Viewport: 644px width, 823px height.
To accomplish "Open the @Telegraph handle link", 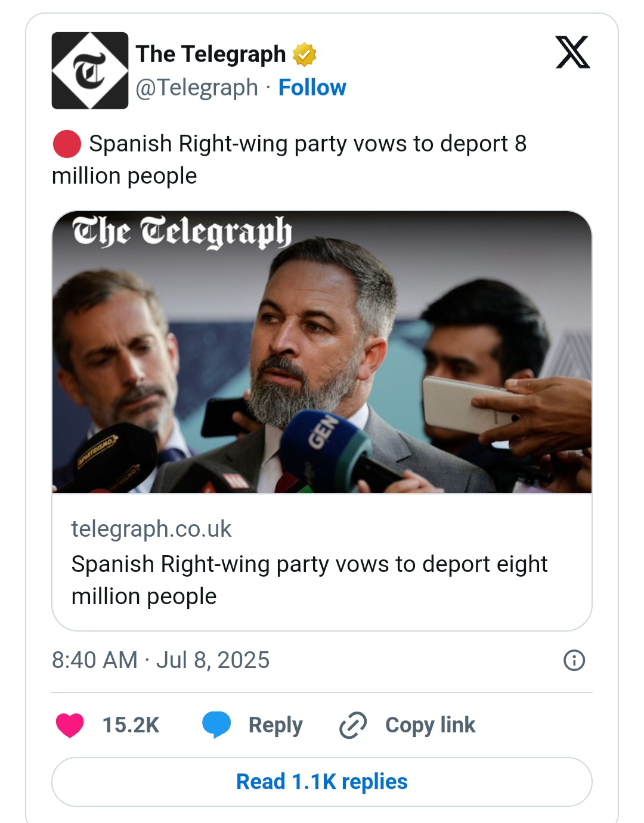I will 197,88.
